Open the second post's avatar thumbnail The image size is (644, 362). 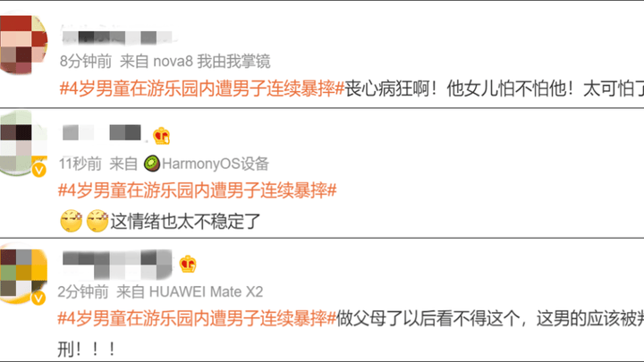(22, 144)
